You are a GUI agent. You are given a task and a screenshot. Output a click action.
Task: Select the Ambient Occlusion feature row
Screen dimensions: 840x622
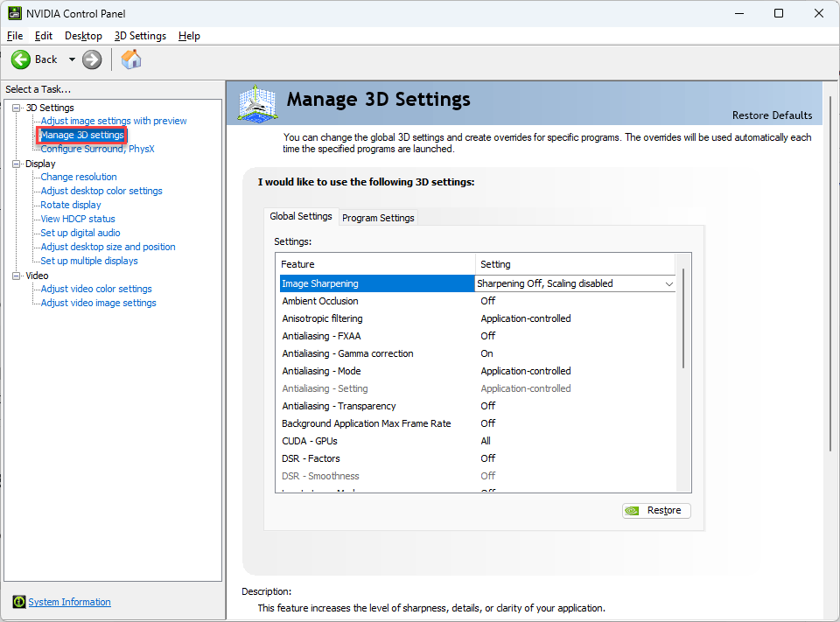coord(320,301)
